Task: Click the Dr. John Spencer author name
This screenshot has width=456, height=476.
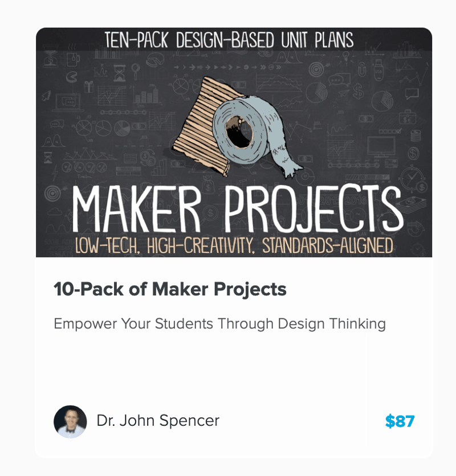Action: click(158, 421)
